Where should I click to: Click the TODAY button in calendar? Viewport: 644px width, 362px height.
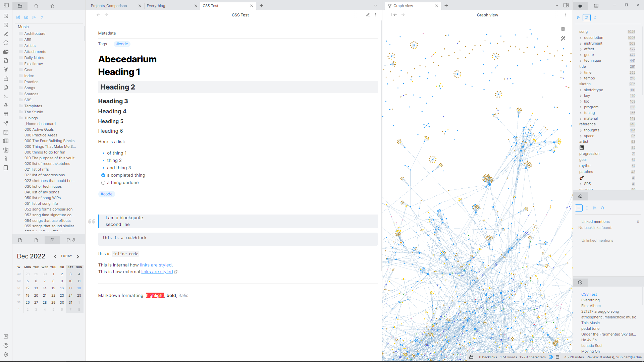click(66, 256)
